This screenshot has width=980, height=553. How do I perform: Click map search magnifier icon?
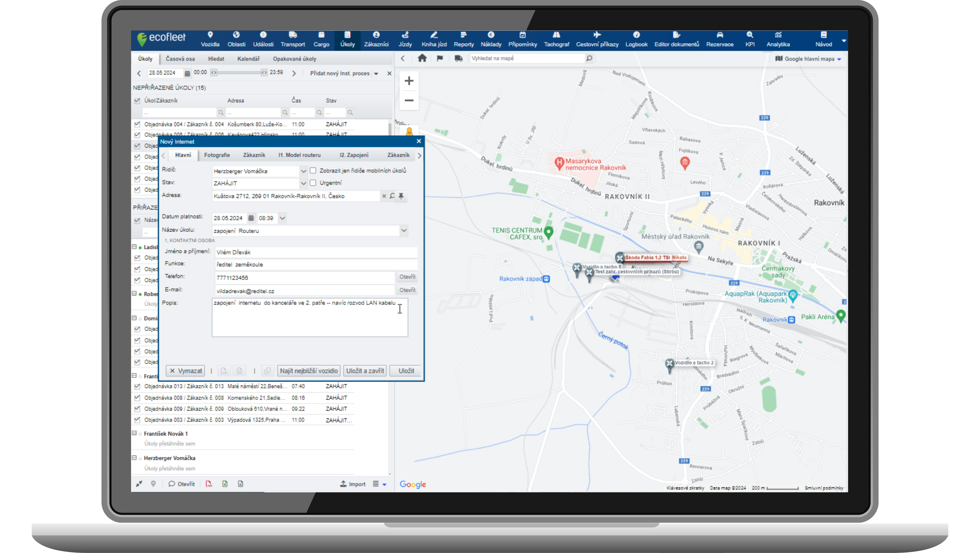589,58
